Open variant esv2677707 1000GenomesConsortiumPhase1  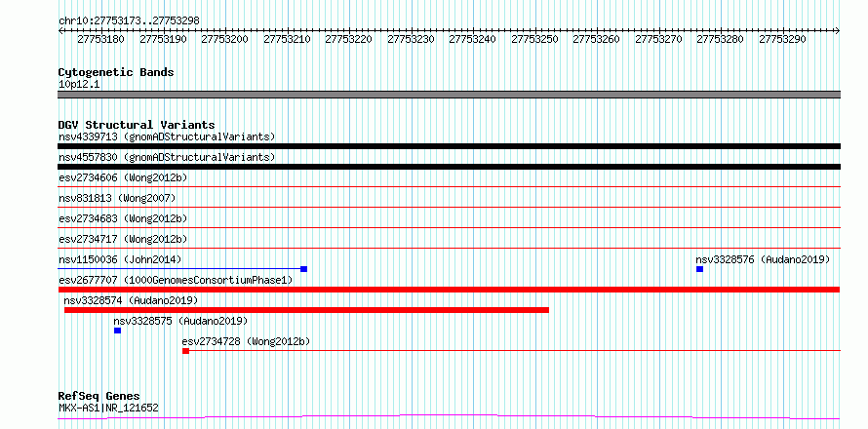coord(176,280)
